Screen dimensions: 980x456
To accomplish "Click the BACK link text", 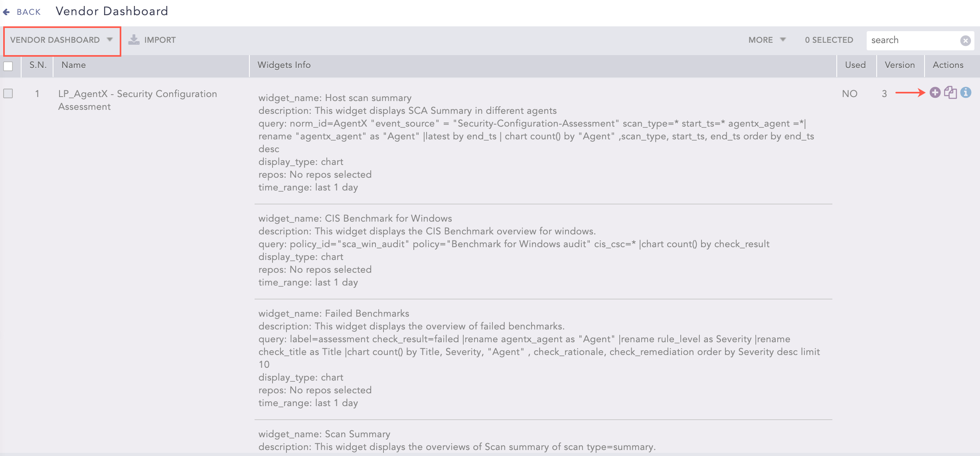I will [29, 12].
